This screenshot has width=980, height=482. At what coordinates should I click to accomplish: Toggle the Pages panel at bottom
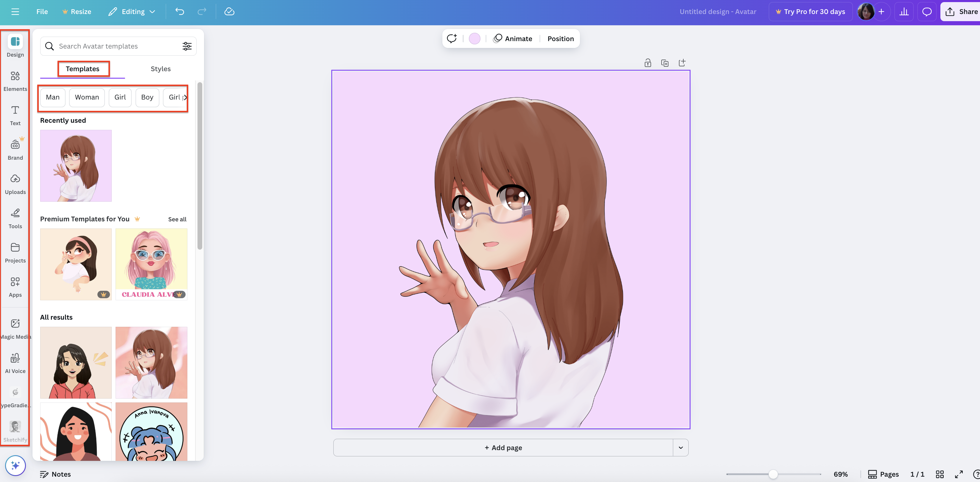coord(883,474)
